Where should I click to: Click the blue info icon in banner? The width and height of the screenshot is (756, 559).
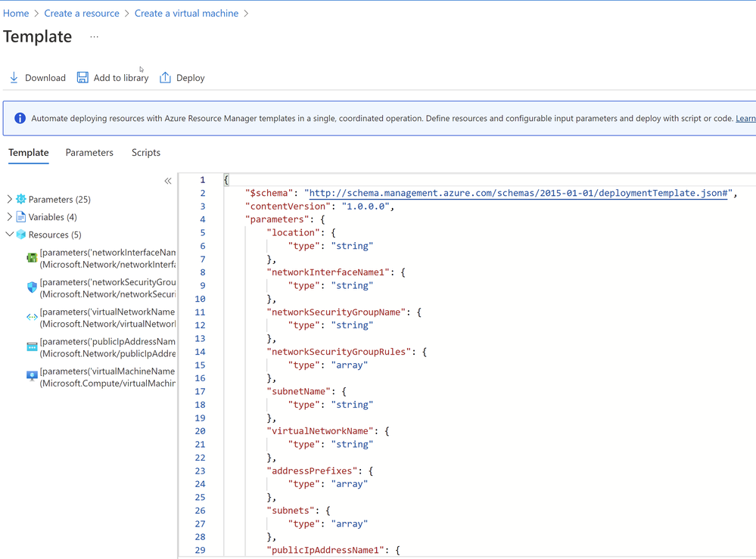pyautogui.click(x=20, y=118)
